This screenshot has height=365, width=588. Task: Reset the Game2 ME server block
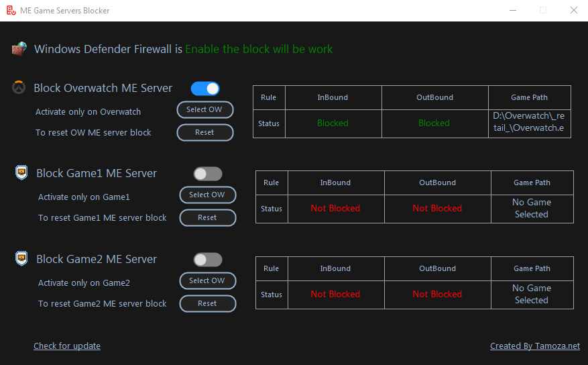point(208,304)
